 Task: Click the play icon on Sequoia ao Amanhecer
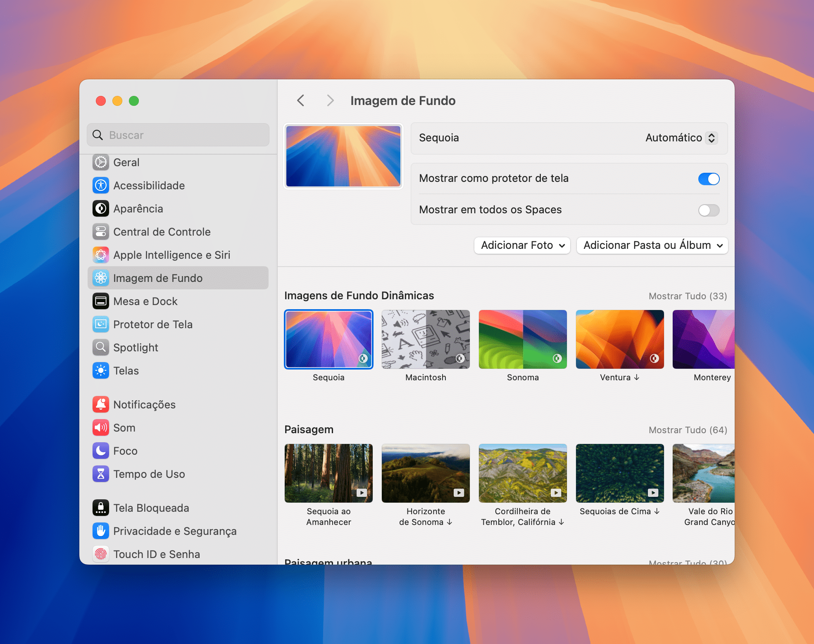tap(362, 493)
